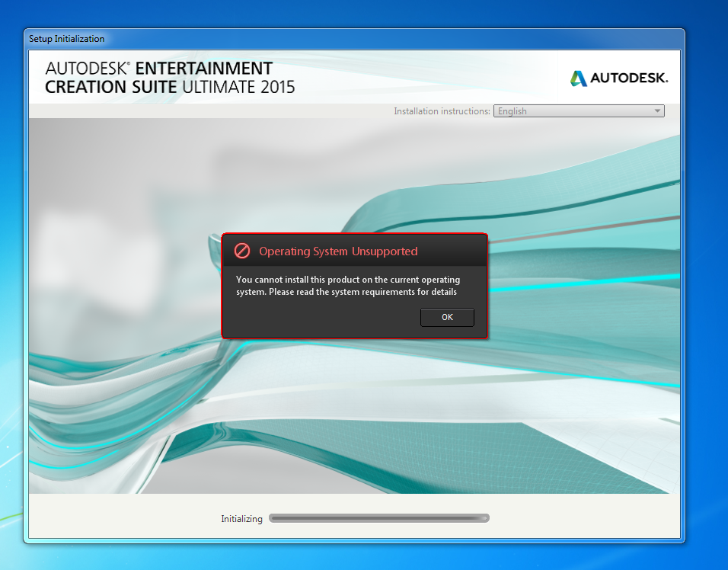Click the dropdown arrow beside English
This screenshot has height=570, width=728.
[x=657, y=111]
